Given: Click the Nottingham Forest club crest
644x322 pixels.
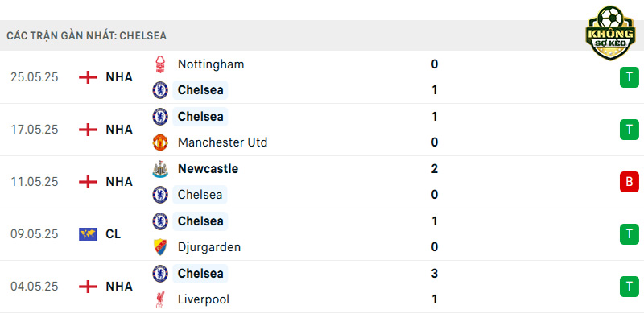Looking at the screenshot, I should click(x=160, y=64).
